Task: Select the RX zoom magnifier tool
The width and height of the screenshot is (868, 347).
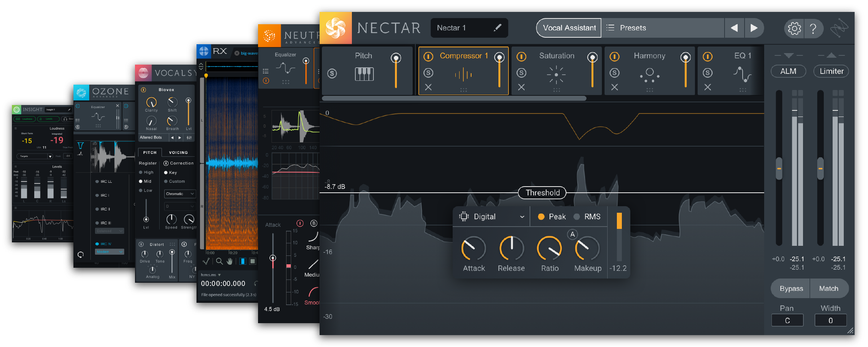Action: pos(219,261)
